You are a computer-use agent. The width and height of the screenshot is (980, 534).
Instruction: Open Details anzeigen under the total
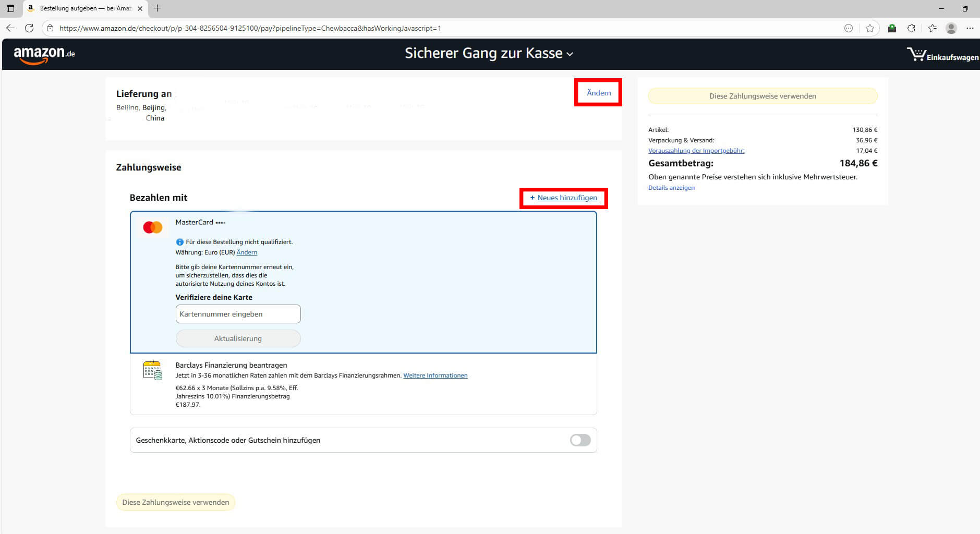pos(671,188)
